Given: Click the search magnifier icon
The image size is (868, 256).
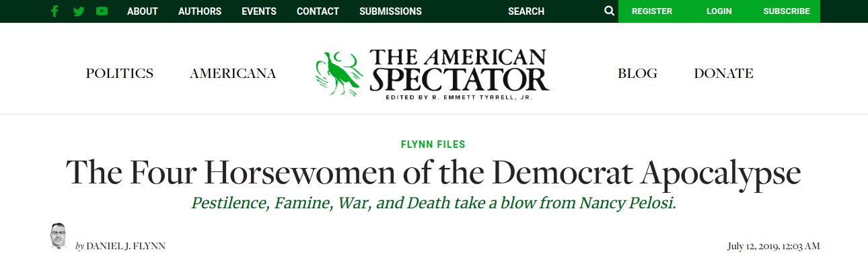Looking at the screenshot, I should tap(609, 11).
